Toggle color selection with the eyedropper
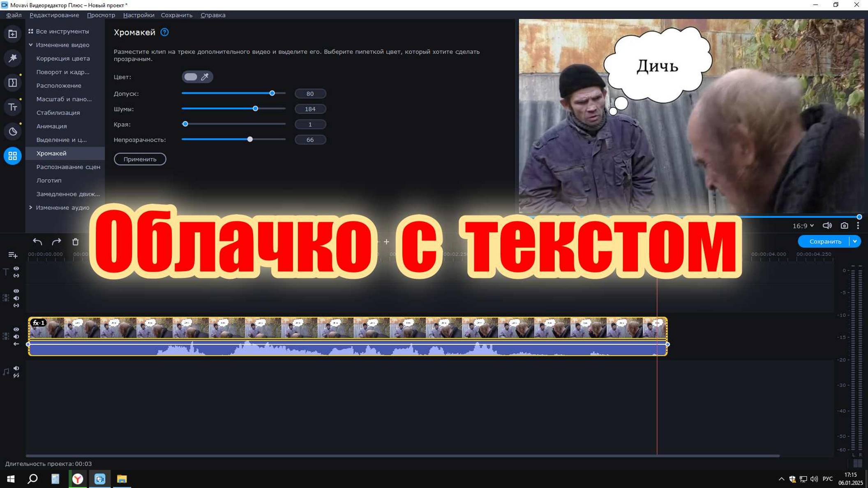The height and width of the screenshot is (488, 868). click(205, 77)
